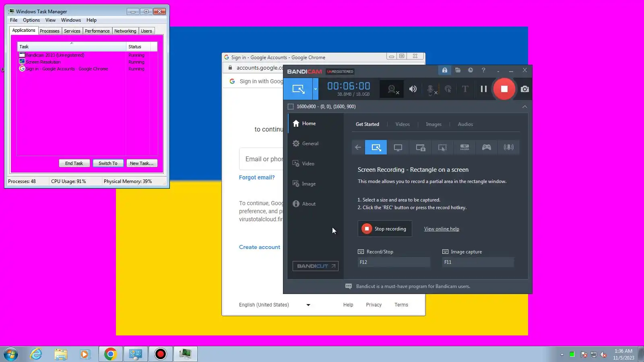Click Forgot email link in Chrome
Screen dimensions: 644x362
pyautogui.click(x=257, y=177)
